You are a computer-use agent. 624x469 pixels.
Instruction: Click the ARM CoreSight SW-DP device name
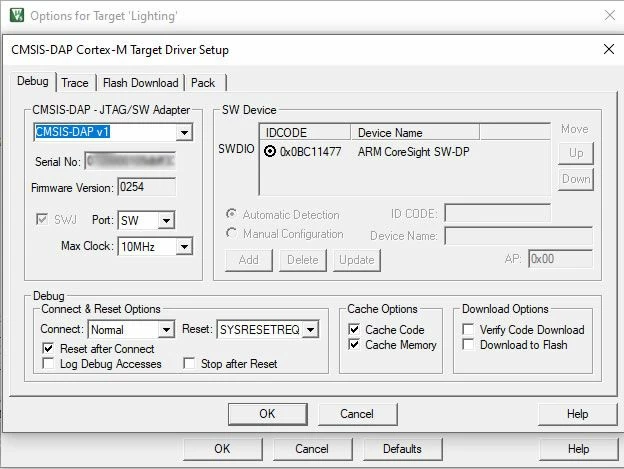pyautogui.click(x=413, y=152)
